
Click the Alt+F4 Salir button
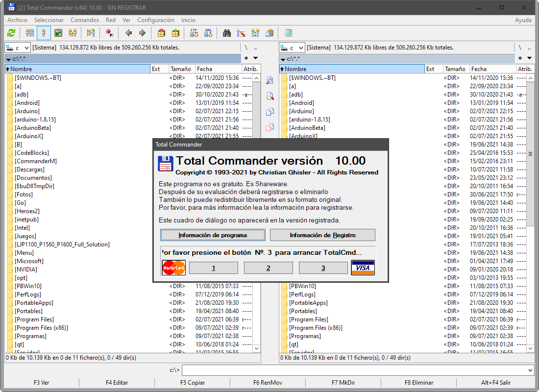point(496,382)
